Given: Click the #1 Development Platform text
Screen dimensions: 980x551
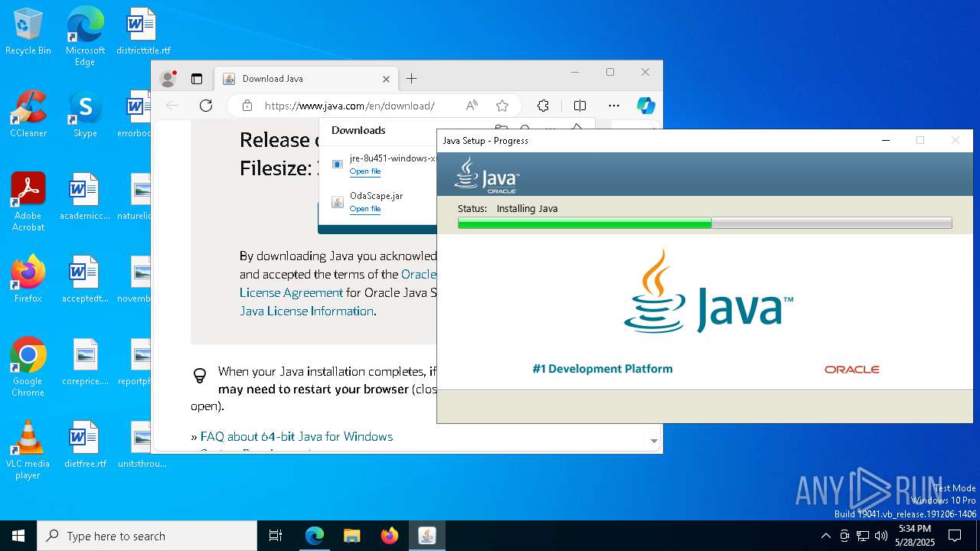Looking at the screenshot, I should click(603, 369).
